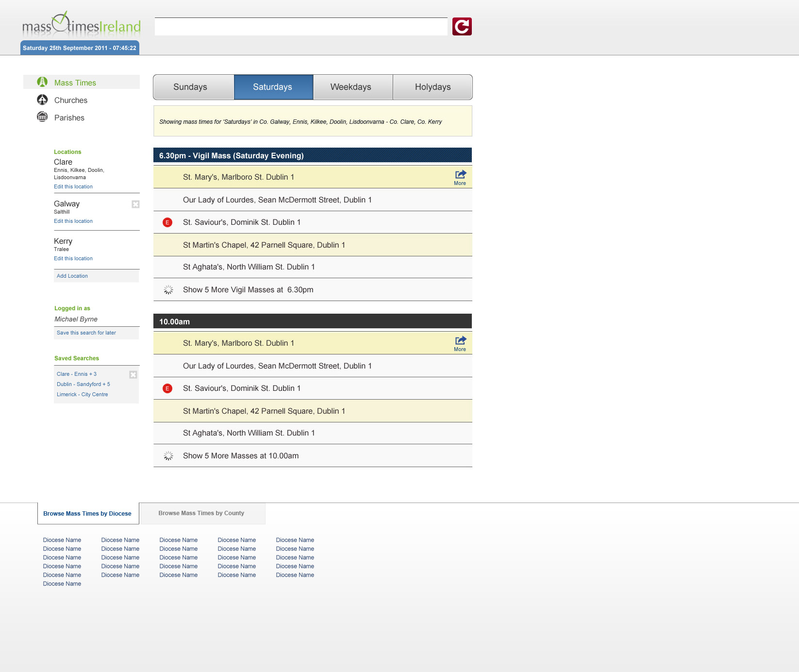Remove the Galway location
The width and height of the screenshot is (799, 672).
coord(135,204)
